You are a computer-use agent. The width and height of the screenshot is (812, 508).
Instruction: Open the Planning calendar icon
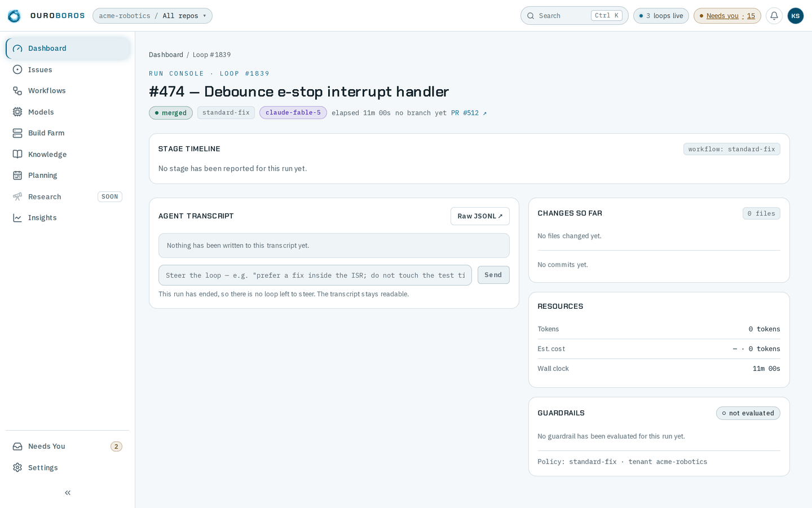17,176
